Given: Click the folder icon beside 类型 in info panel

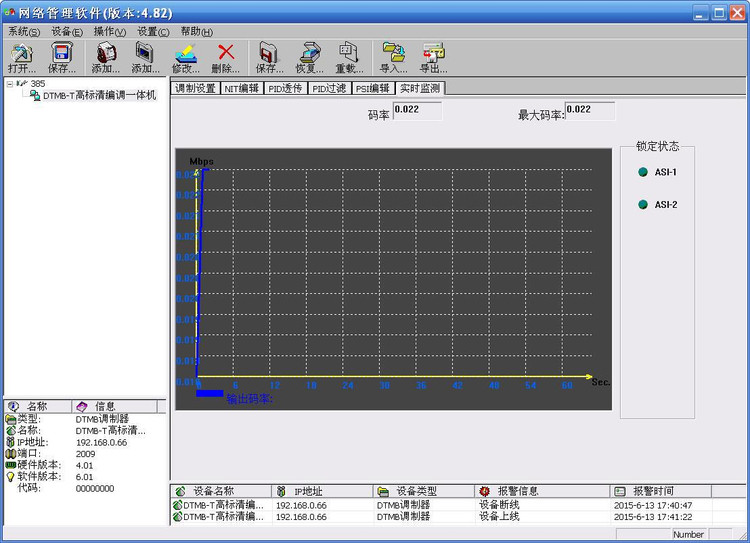Looking at the screenshot, I should coord(11,420).
